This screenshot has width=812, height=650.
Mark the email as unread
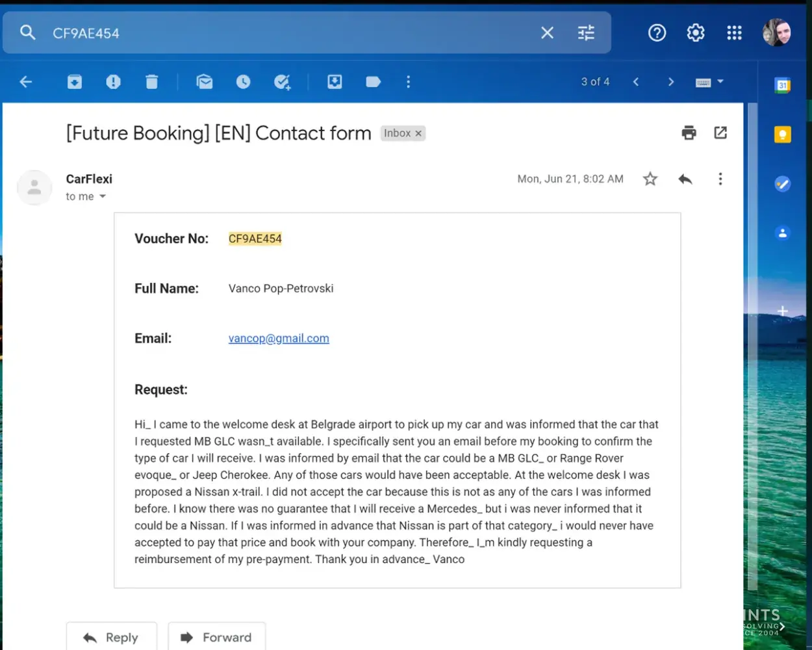click(x=205, y=82)
